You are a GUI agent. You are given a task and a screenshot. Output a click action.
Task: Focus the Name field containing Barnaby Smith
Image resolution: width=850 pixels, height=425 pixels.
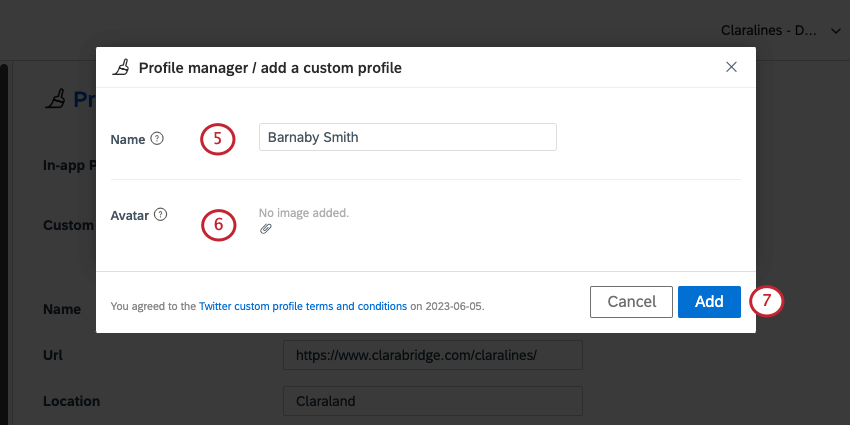click(x=407, y=137)
